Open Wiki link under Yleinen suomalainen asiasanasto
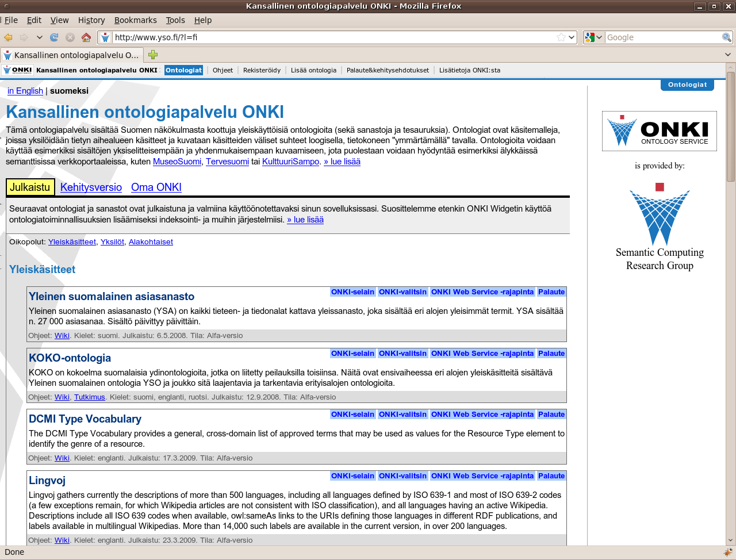This screenshot has height=560, width=736. point(62,336)
